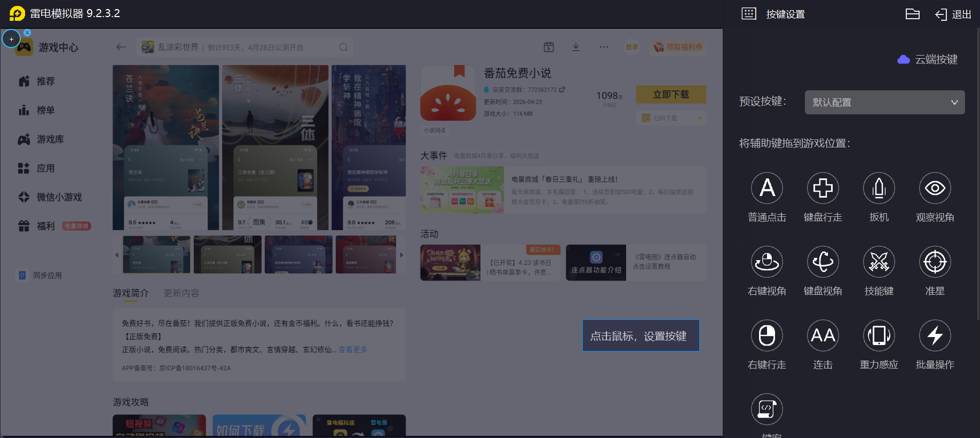Image resolution: width=980 pixels, height=438 pixels.
Task: Select the 重力感应 gravity sensor icon
Action: (879, 335)
